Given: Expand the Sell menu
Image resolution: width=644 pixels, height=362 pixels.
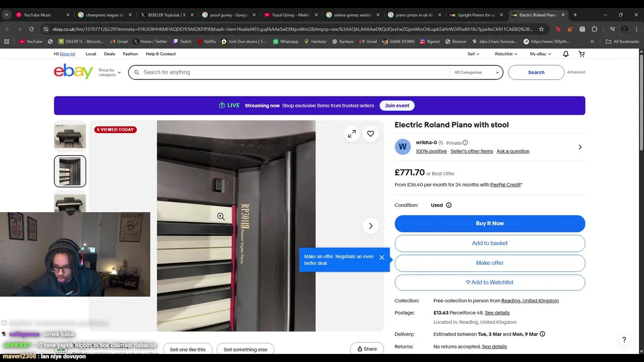Looking at the screenshot, I should (473, 54).
